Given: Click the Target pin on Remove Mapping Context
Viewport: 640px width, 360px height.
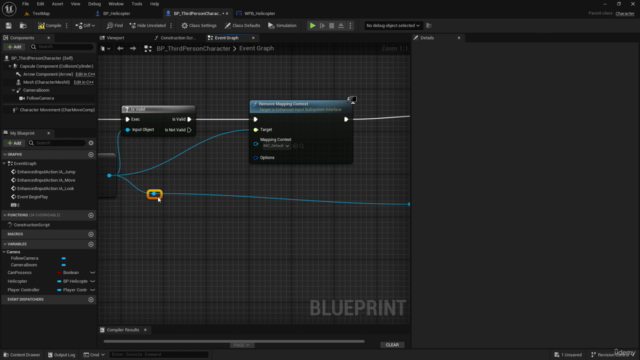Looking at the screenshot, I should pos(256,130).
